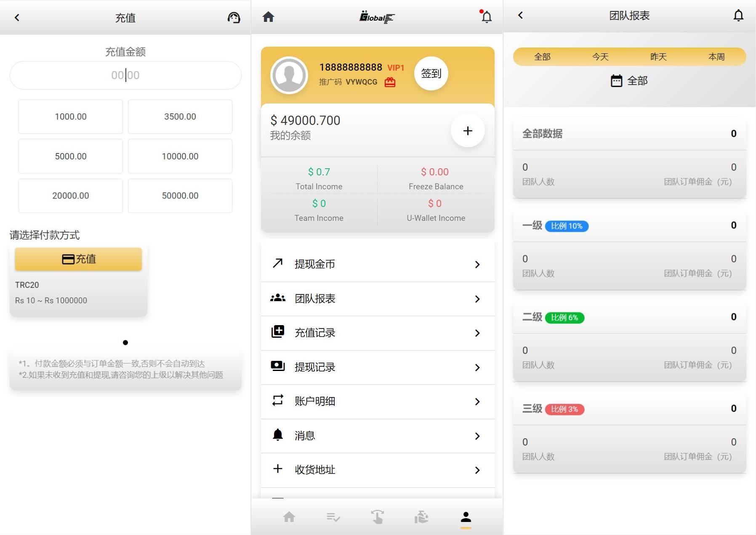Image resolution: width=756 pixels, height=535 pixels.
Task: Click the red gift icon beside promo code
Action: click(390, 82)
